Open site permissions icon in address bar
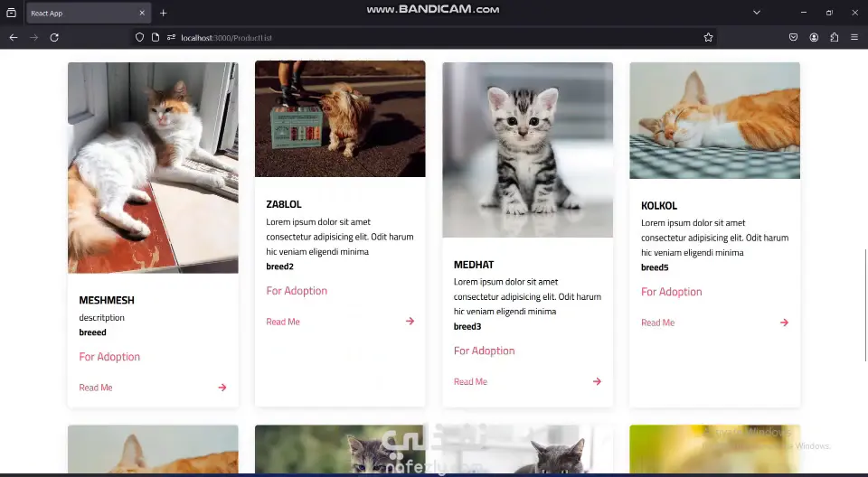The image size is (868, 477). [171, 38]
